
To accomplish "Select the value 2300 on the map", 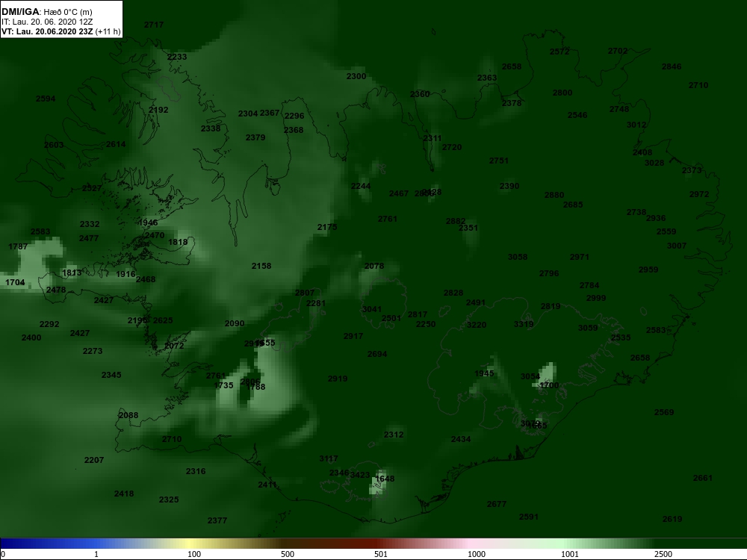I will pos(356,76).
